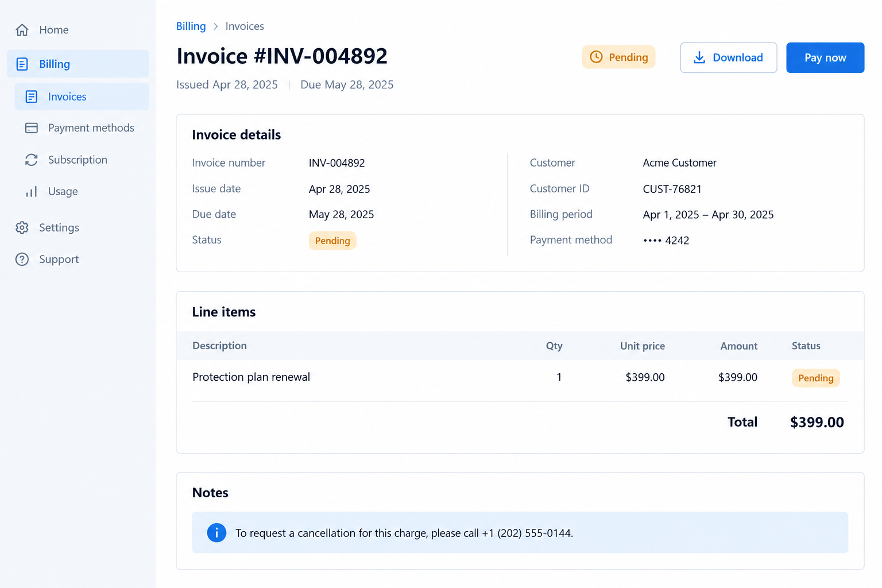Go to the Subscription section

(82, 160)
